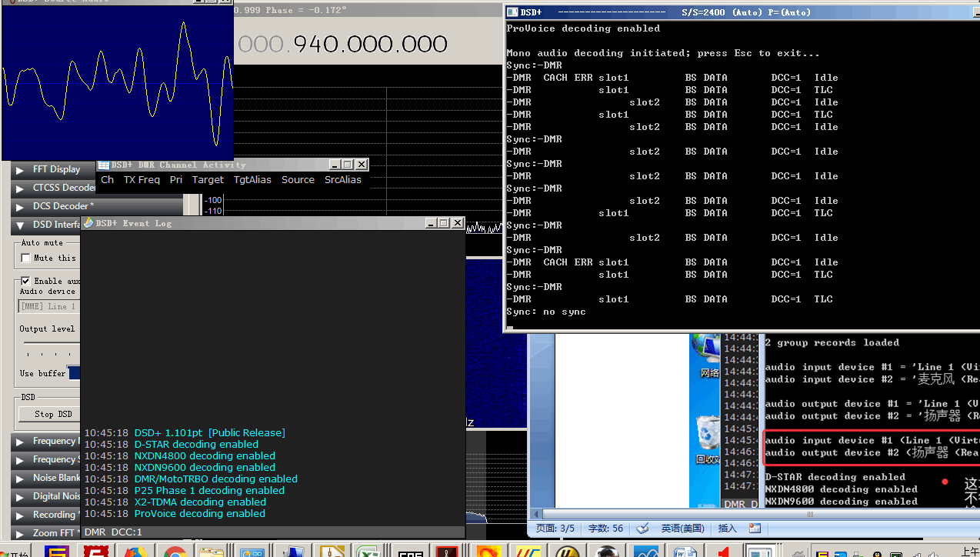Click 插入 insert mode in Word status bar
This screenshot has height=557, width=980.
click(727, 529)
